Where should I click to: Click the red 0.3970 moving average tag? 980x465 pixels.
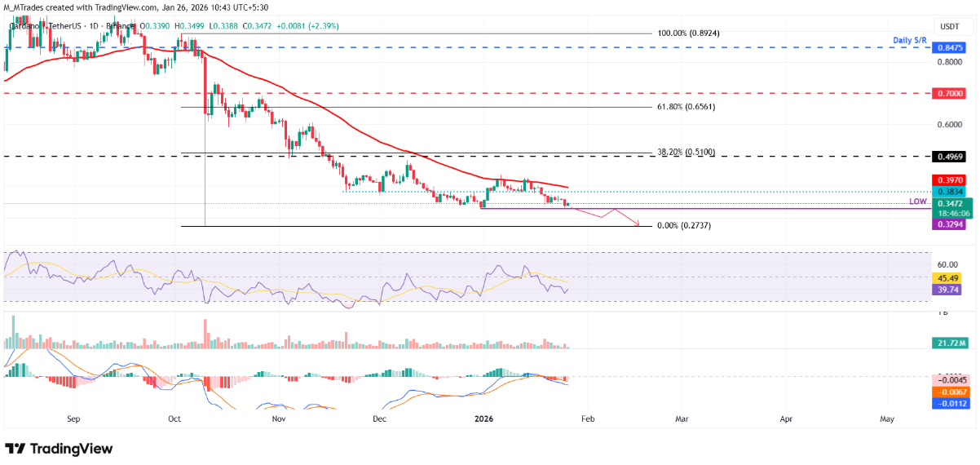[x=947, y=179]
